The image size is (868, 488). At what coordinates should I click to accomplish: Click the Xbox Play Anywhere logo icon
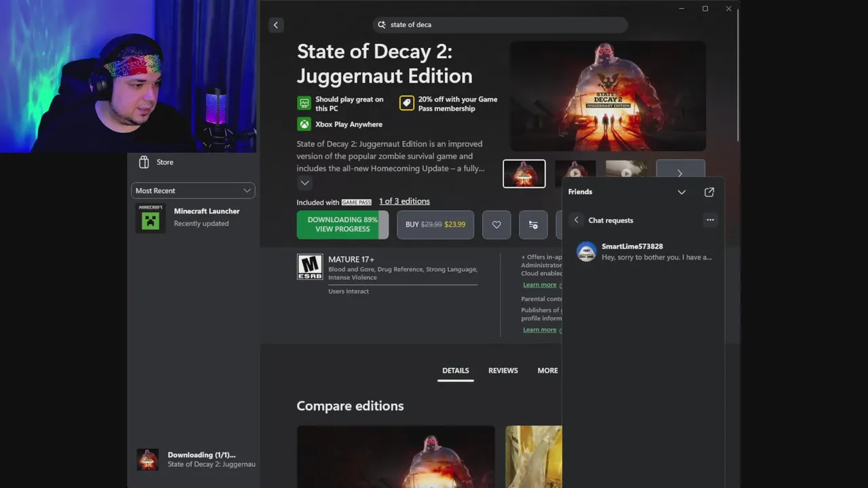(x=304, y=124)
